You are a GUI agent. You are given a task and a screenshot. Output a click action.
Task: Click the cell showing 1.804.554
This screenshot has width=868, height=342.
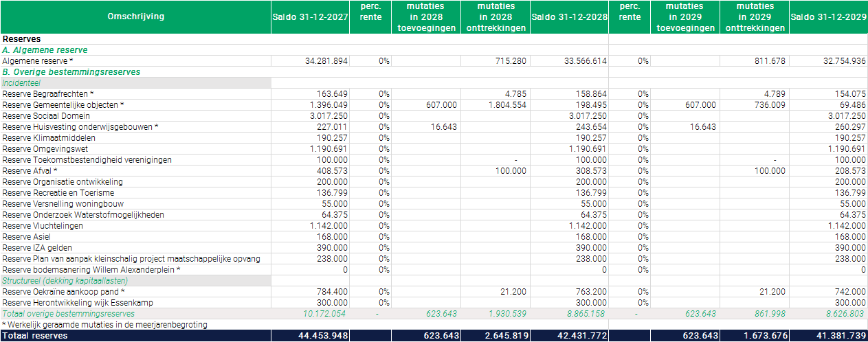click(507, 105)
